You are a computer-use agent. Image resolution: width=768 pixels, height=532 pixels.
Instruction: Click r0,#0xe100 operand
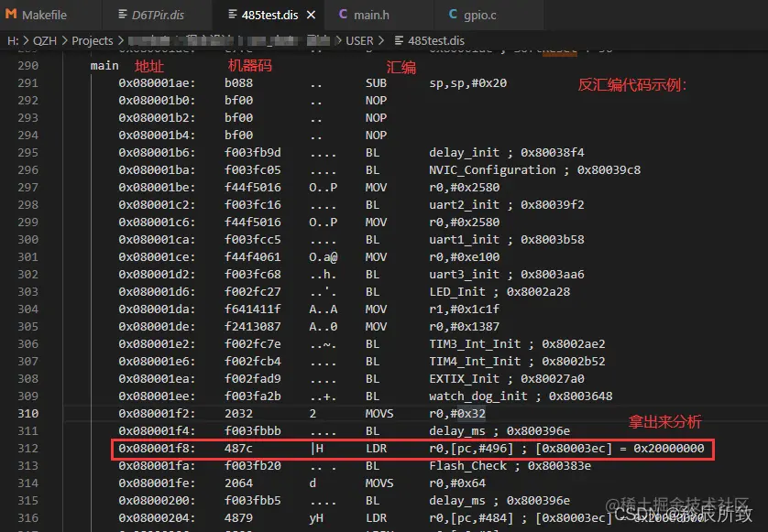[465, 257]
